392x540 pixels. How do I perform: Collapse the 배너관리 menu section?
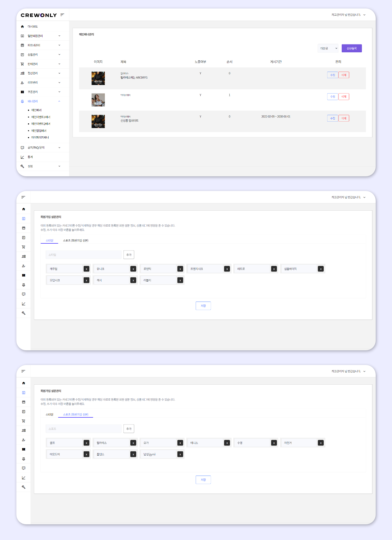(x=59, y=101)
